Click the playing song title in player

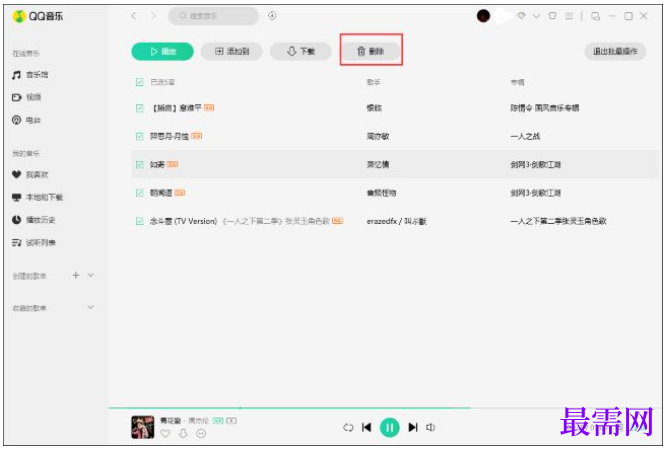(171, 421)
